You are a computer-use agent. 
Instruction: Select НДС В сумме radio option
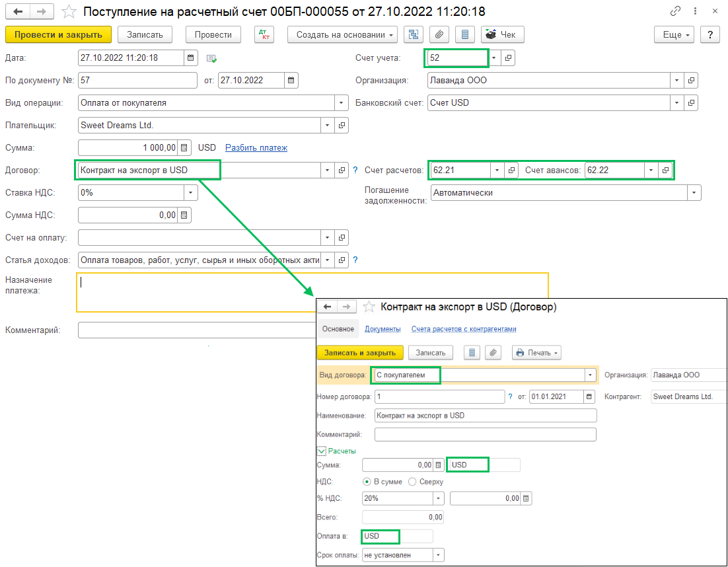pyautogui.click(x=367, y=482)
